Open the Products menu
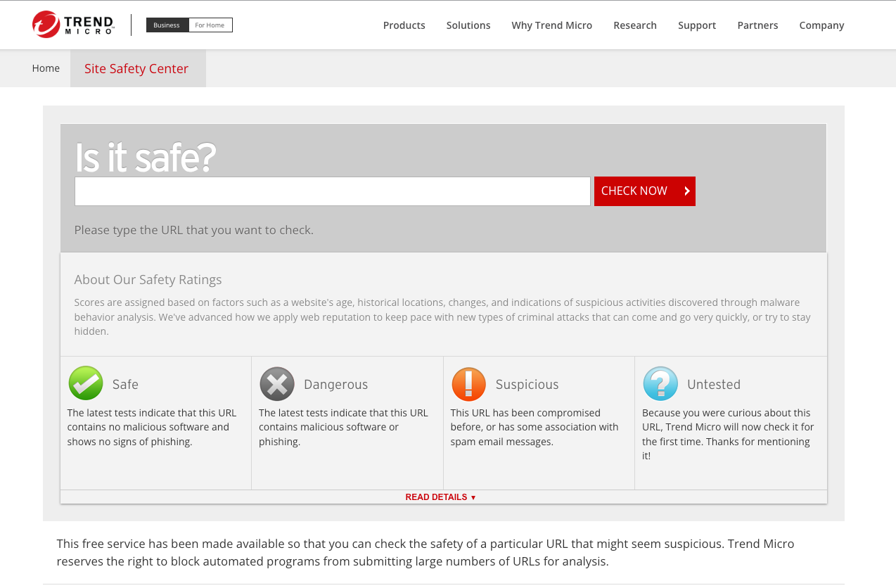The image size is (896, 588). tap(404, 25)
